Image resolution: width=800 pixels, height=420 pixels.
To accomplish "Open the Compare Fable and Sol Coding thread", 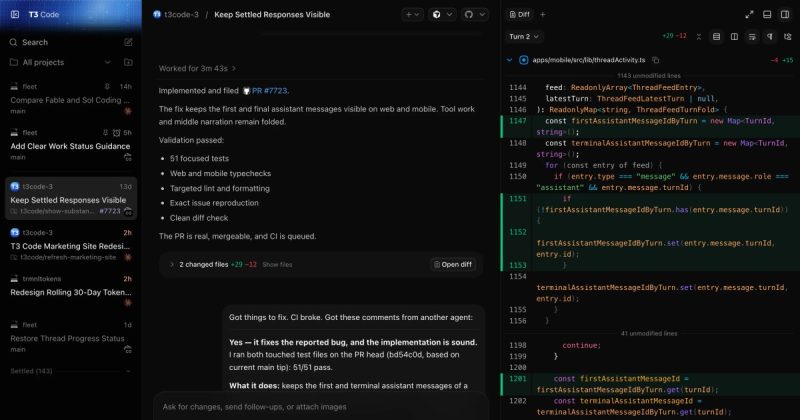I will coord(70,100).
